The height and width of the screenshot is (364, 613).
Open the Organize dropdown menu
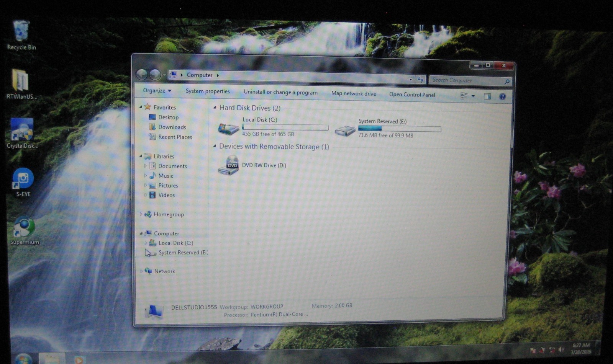[x=157, y=91]
